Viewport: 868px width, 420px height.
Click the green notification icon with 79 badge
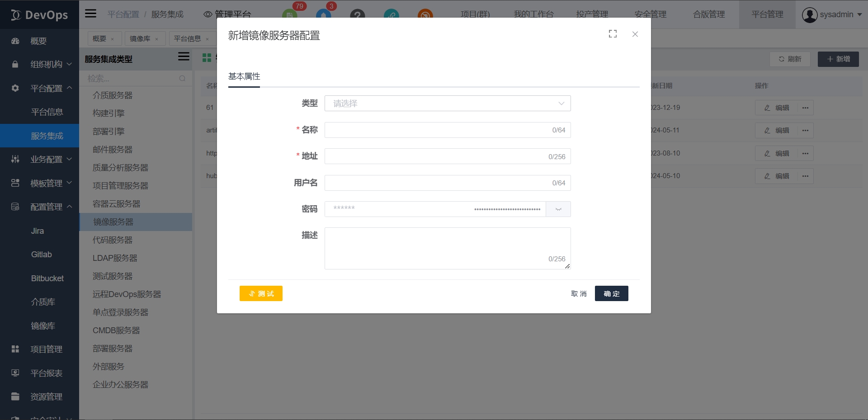click(x=290, y=14)
